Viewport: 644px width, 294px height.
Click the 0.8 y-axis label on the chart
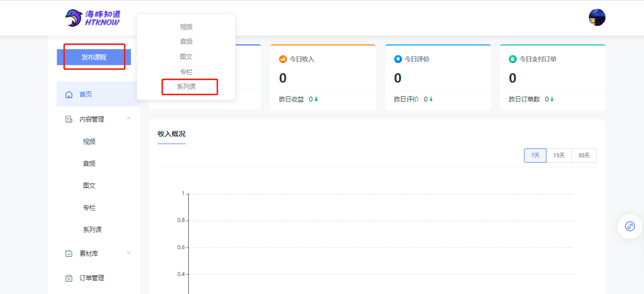click(181, 220)
